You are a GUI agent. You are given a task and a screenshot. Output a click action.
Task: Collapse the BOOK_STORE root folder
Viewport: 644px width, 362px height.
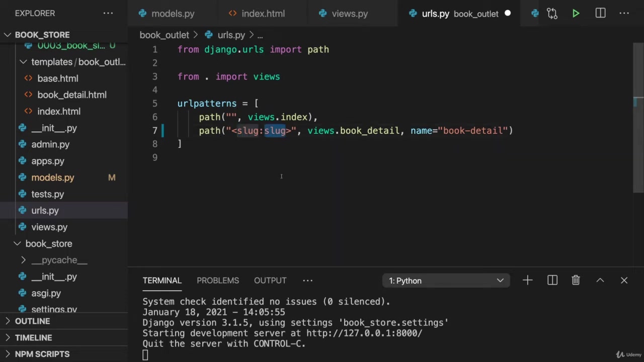point(8,35)
